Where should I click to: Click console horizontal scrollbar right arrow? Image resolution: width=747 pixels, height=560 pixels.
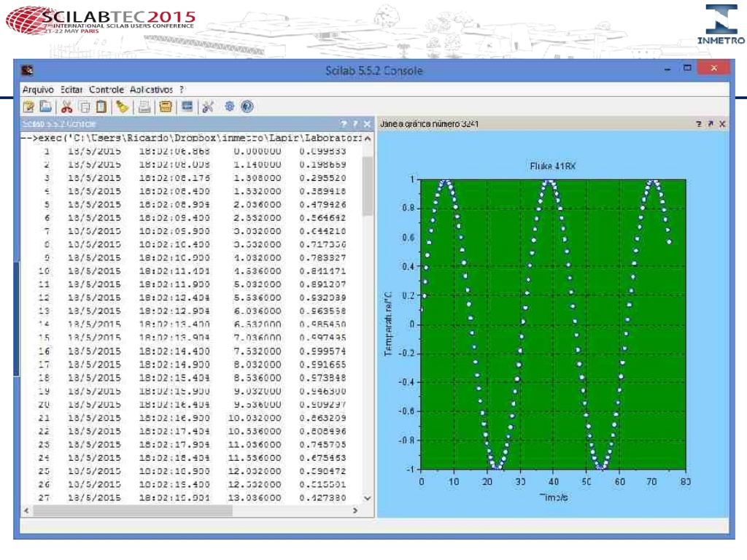coord(355,510)
